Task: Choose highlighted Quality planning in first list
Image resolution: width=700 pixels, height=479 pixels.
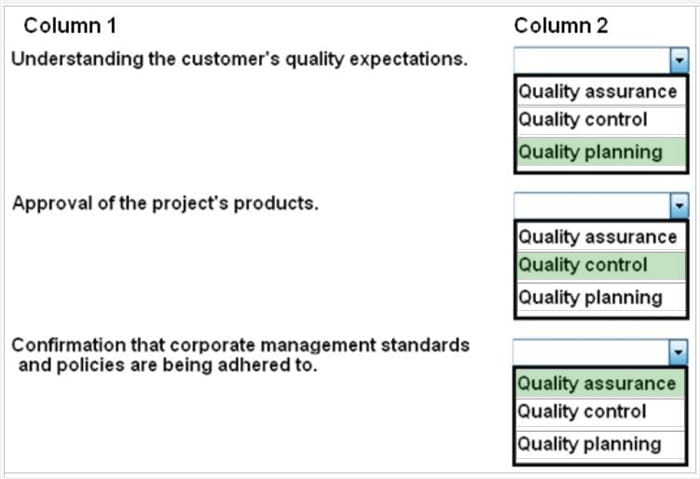Action: (x=600, y=152)
